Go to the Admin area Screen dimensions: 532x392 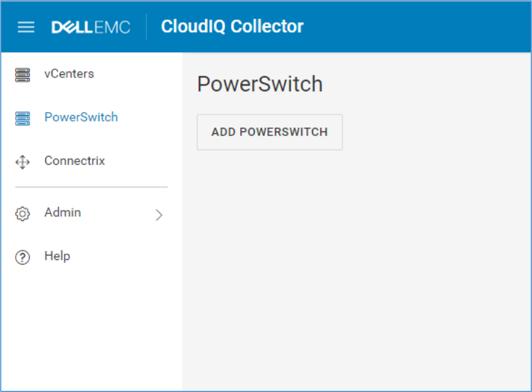click(62, 213)
